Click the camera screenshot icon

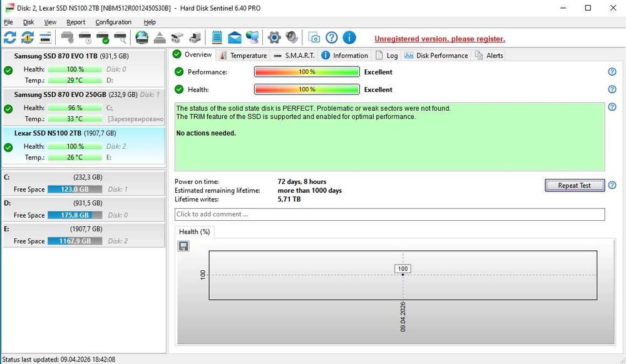(x=314, y=38)
